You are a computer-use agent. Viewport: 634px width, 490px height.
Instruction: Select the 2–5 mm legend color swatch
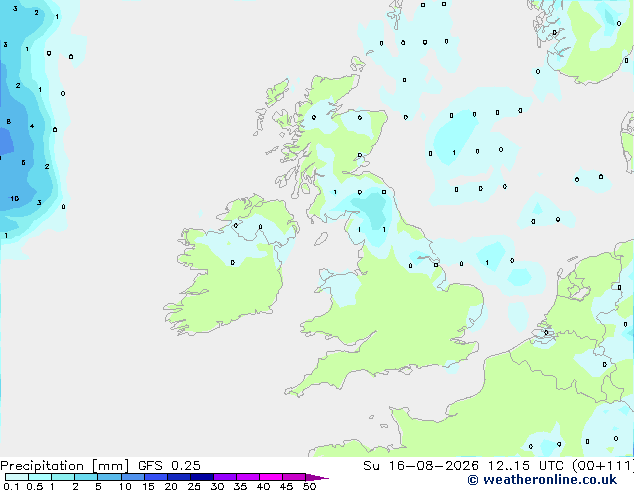point(86,477)
